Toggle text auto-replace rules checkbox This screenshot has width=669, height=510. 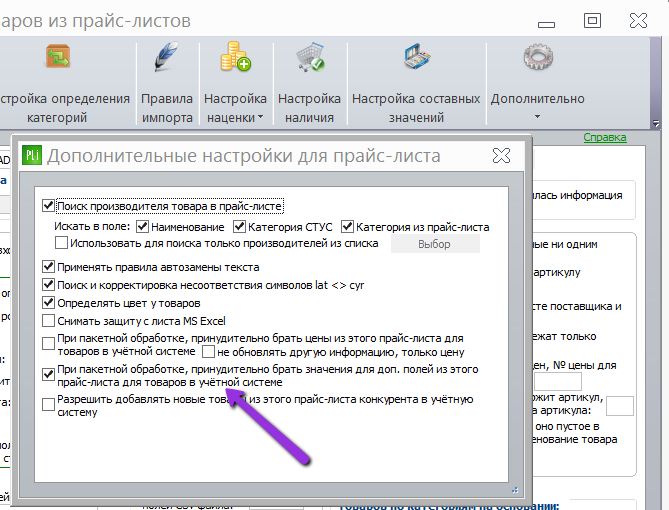48,267
